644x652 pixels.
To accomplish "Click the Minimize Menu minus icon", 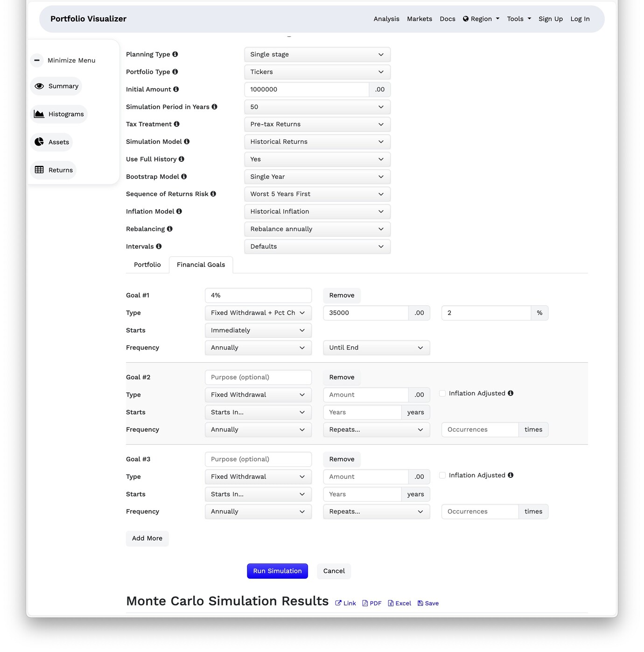I will click(x=37, y=60).
